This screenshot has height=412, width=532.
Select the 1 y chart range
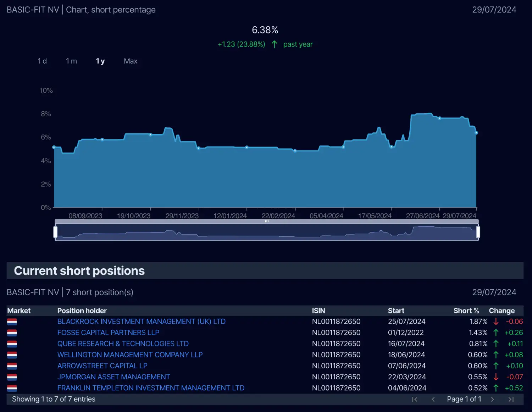pyautogui.click(x=100, y=61)
